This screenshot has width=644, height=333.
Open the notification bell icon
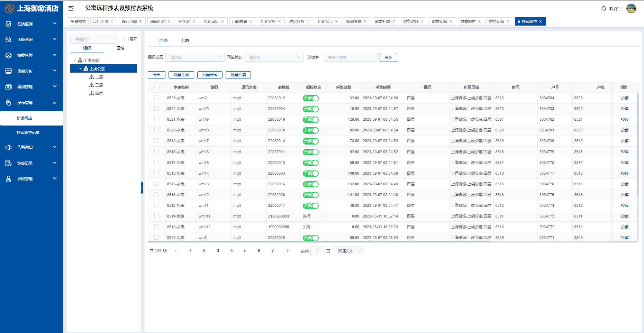604,8
